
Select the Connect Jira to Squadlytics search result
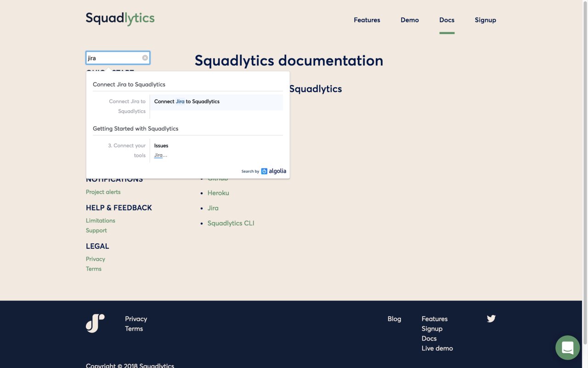(x=187, y=101)
